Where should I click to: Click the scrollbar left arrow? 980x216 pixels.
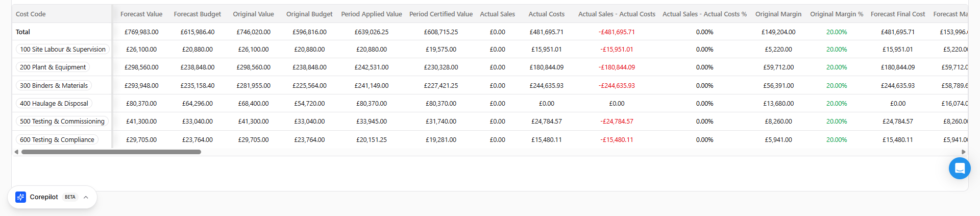[x=16, y=152]
